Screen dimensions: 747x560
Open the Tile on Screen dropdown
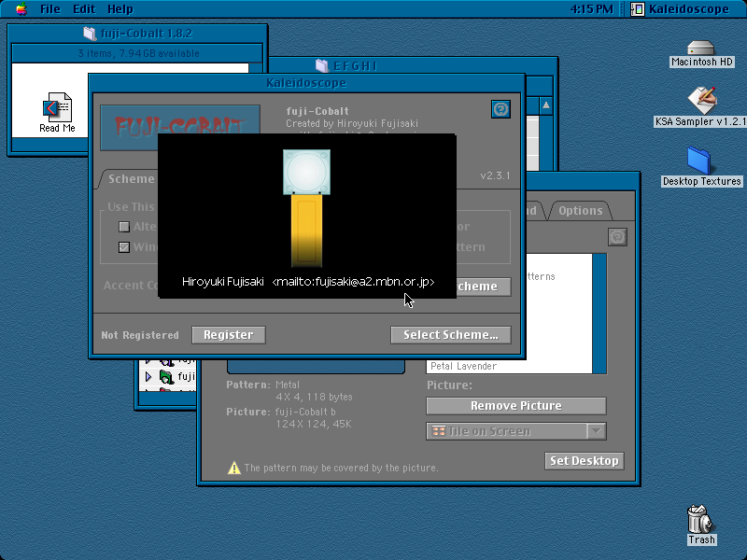[x=516, y=431]
